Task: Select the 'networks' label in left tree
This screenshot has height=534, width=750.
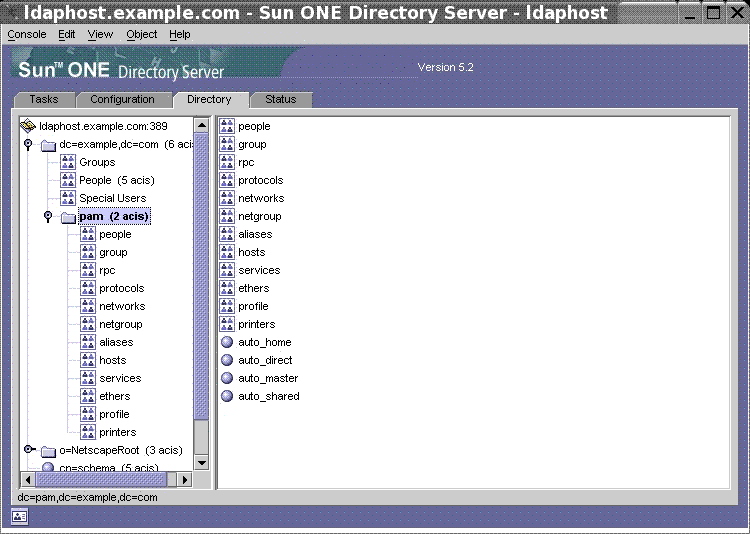Action: 122,306
